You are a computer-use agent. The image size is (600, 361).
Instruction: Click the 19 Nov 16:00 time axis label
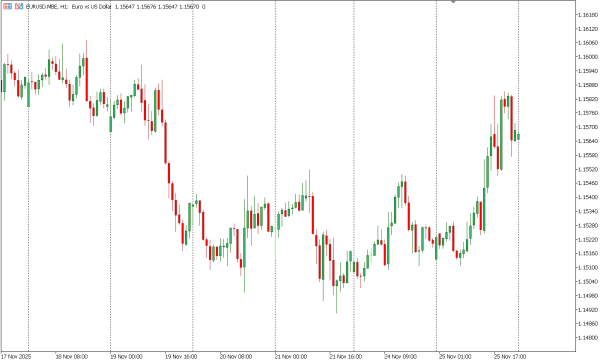(181, 356)
